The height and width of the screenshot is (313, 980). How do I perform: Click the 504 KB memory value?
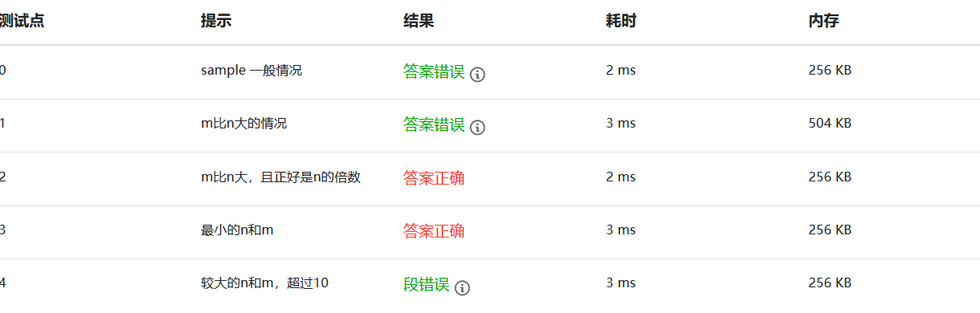[x=829, y=124]
